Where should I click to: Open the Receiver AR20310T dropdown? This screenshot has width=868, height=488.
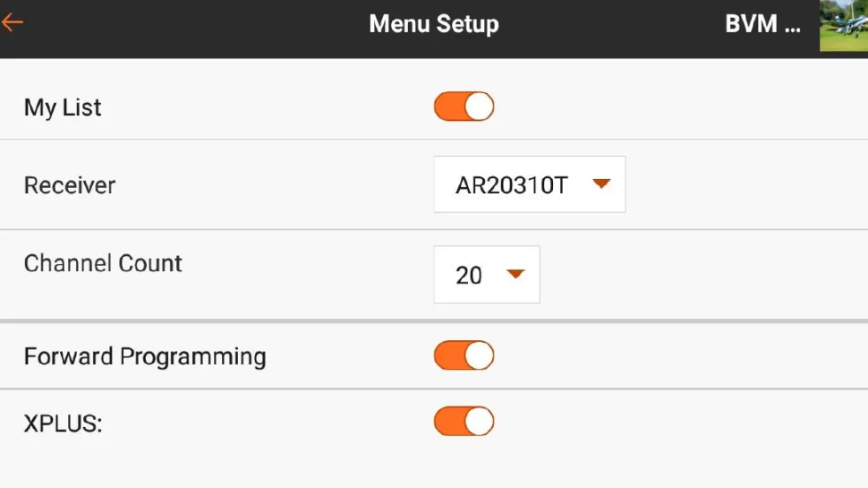[x=529, y=184]
